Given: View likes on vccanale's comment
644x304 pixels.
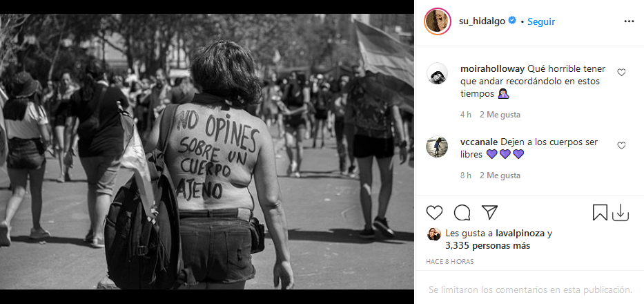Looking at the screenshot, I should pyautogui.click(x=500, y=175).
